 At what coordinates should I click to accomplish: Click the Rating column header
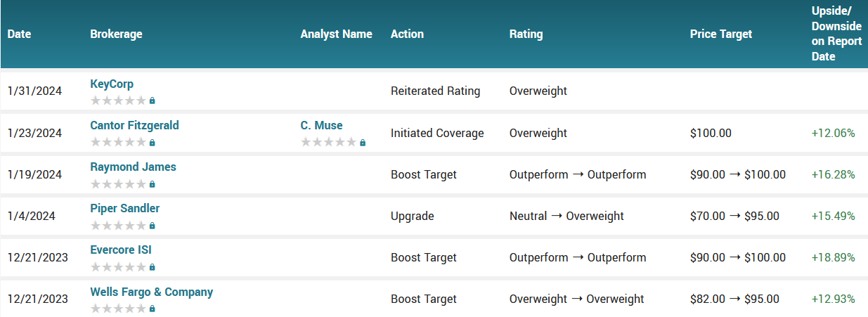pyautogui.click(x=526, y=34)
